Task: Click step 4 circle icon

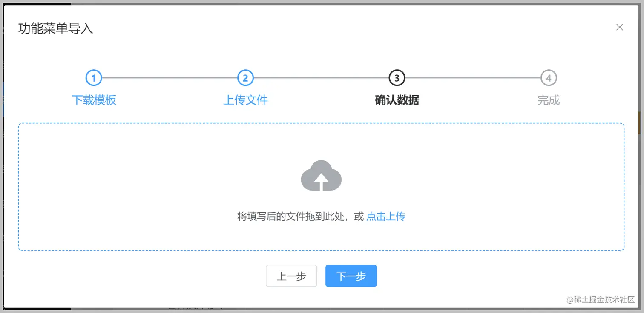Action: click(549, 78)
